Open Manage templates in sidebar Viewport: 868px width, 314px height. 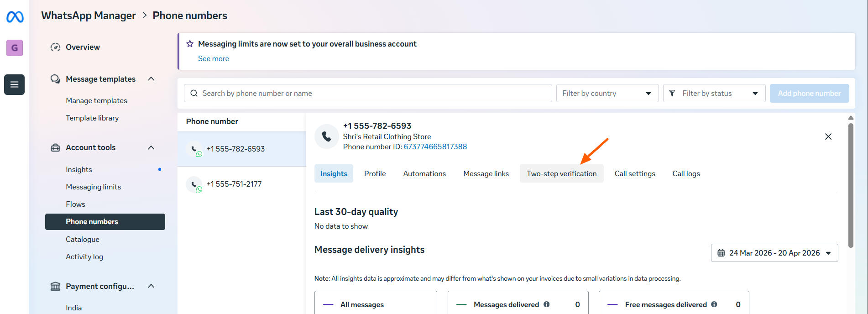coord(96,100)
